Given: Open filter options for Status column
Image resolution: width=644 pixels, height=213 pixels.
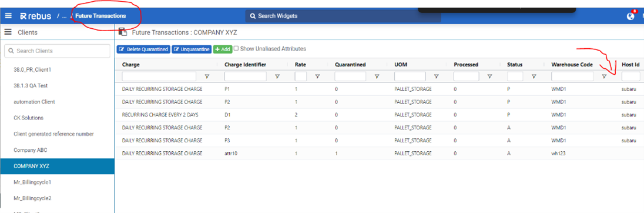Looking at the screenshot, I should 534,76.
